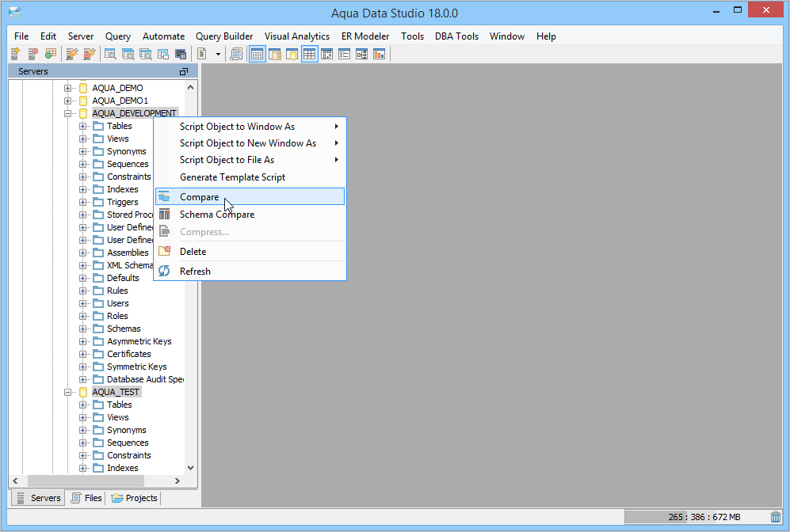Click the Schema Compare columns icon
The image size is (790, 532).
(x=164, y=215)
